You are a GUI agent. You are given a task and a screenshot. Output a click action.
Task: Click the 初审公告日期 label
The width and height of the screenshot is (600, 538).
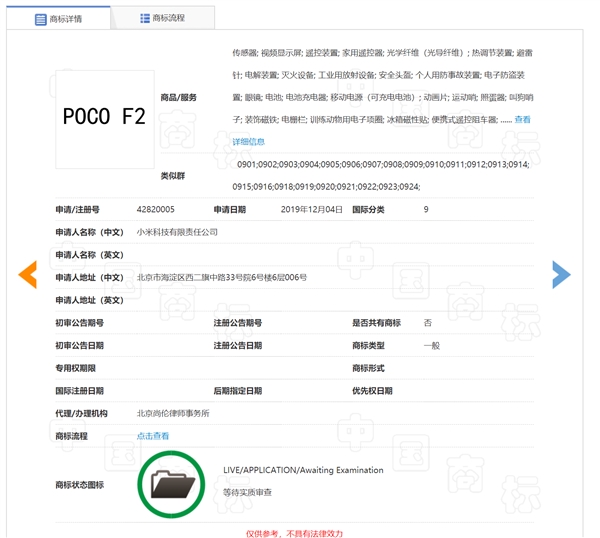point(80,346)
